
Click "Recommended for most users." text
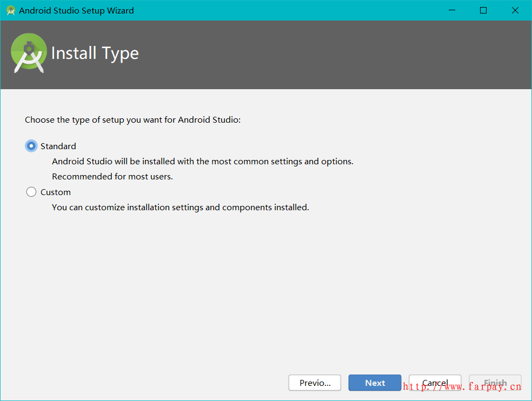coord(112,176)
